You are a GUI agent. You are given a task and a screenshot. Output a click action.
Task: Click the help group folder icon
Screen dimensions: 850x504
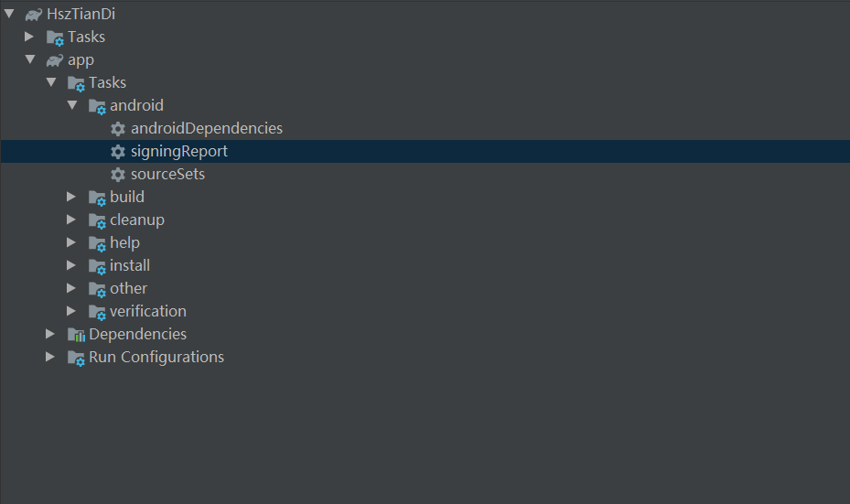97,243
